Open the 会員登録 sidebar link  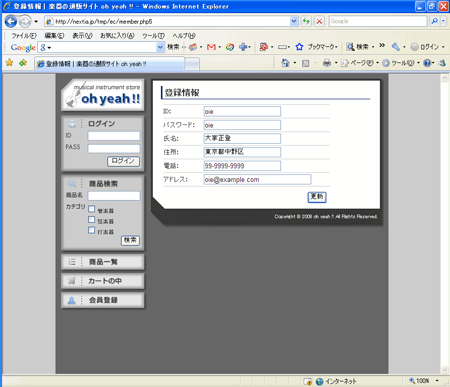103,300
